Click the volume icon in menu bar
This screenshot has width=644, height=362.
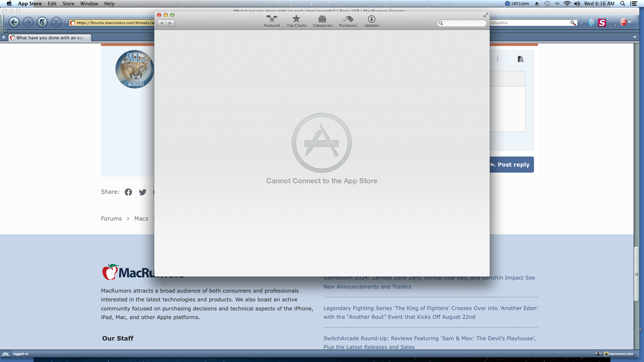(576, 4)
